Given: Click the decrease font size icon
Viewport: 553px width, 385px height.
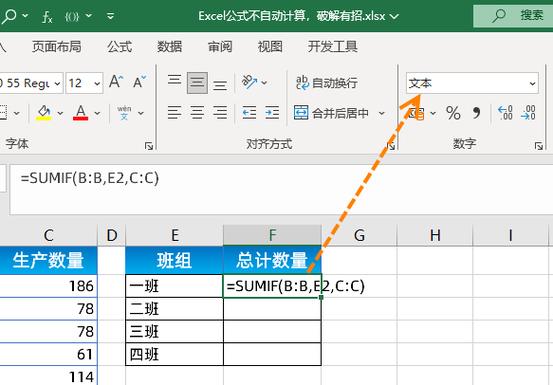Looking at the screenshot, I should coord(140,82).
